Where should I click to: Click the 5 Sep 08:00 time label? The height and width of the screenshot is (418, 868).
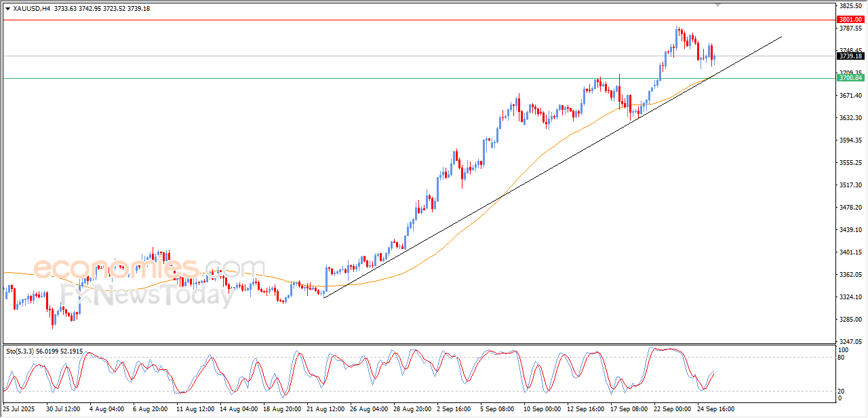(498, 409)
